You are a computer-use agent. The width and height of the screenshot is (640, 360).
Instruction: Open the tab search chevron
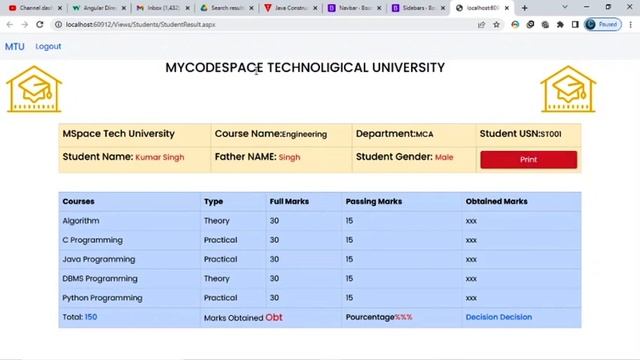point(564,7)
